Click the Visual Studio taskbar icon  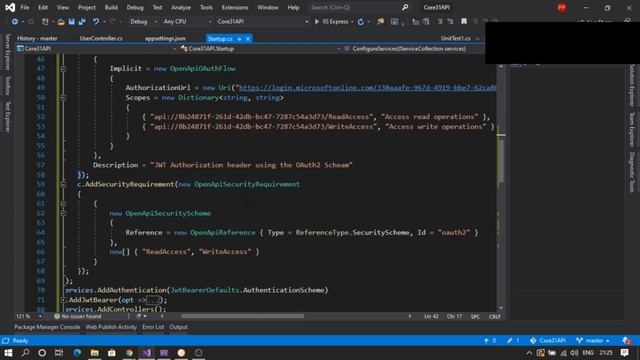coord(147,353)
